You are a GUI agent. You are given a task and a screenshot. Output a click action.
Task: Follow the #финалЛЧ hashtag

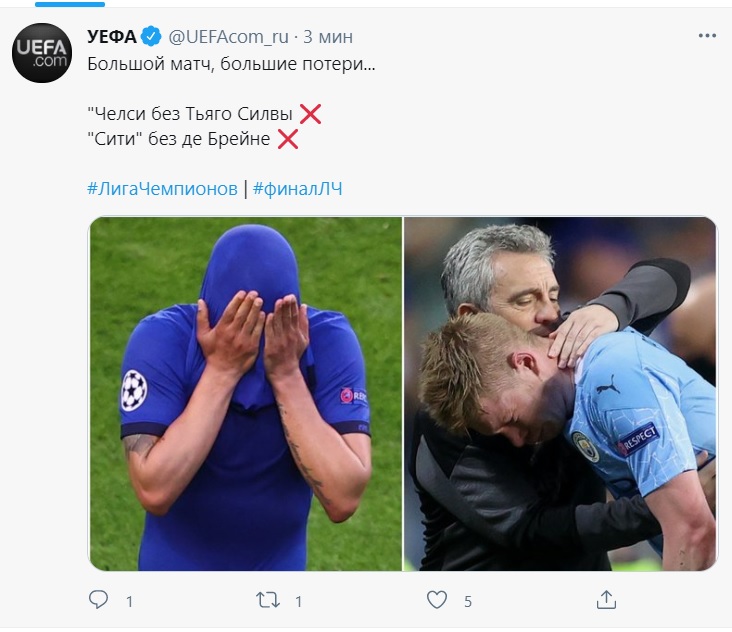click(297, 188)
